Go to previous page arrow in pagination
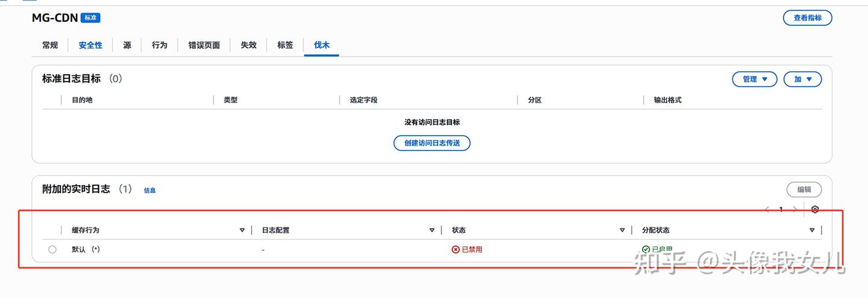868x298 pixels. [x=767, y=209]
